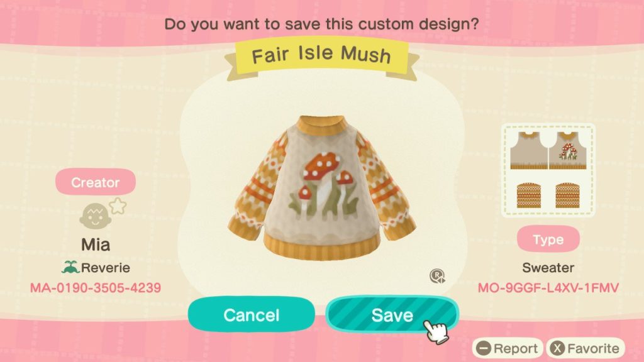Image resolution: width=644 pixels, height=362 pixels.
Task: Click the X icon on Favorite
Action: 557,348
